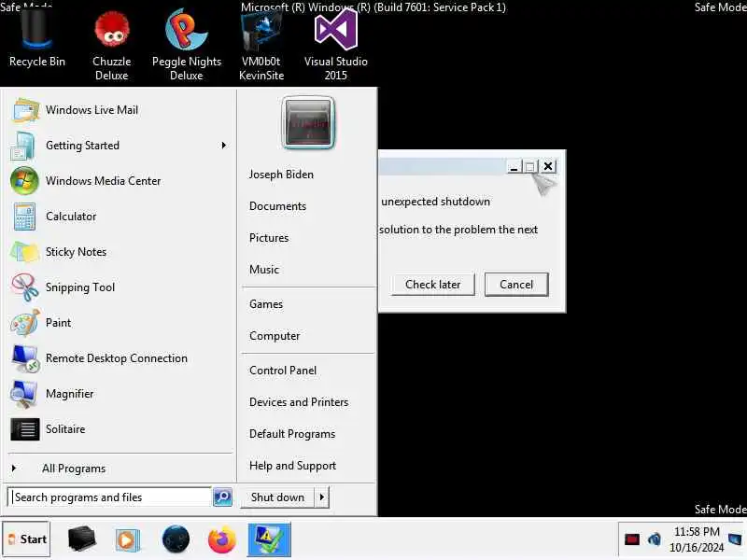747x560 pixels.
Task: Click the Search programs and files field
Action: (x=109, y=497)
